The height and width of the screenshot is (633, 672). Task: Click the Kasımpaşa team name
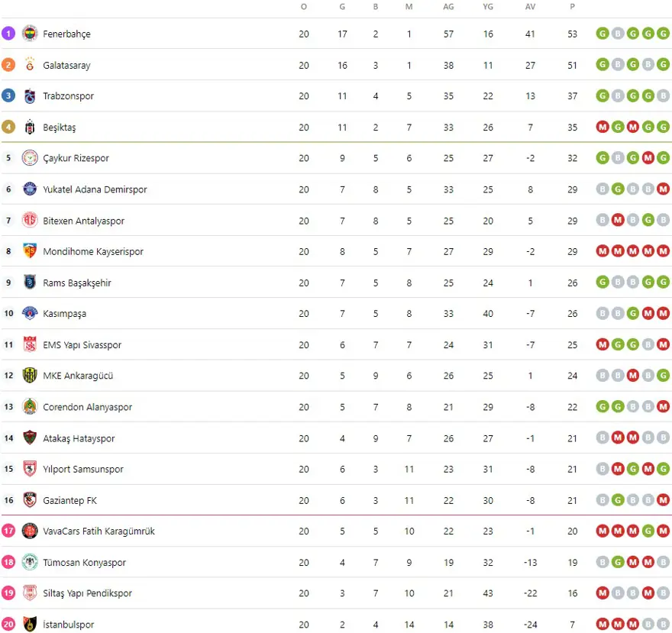(x=64, y=314)
